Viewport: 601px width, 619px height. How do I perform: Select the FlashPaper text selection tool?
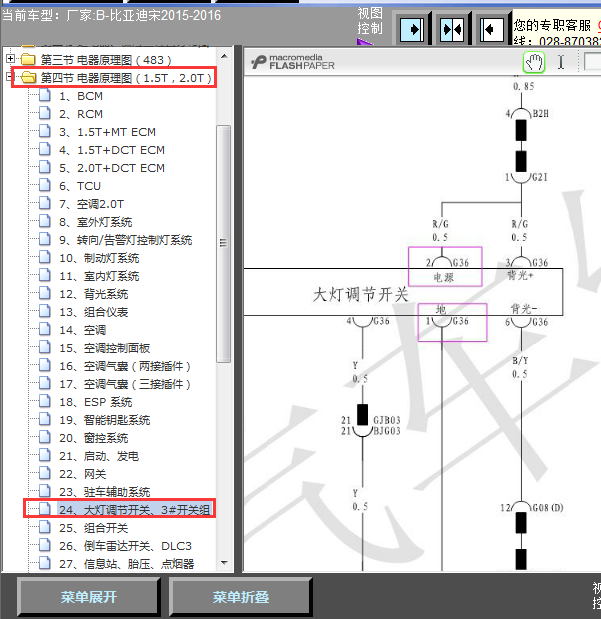click(561, 62)
